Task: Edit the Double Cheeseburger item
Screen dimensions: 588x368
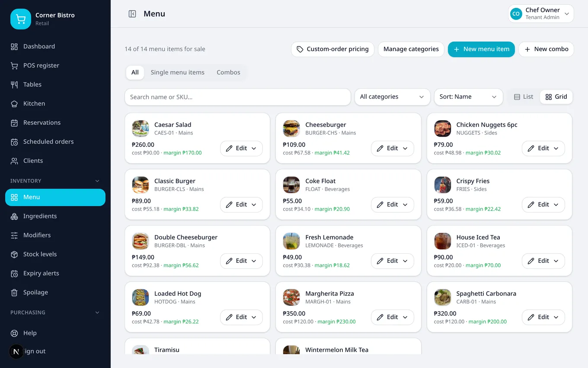Action: click(x=241, y=261)
